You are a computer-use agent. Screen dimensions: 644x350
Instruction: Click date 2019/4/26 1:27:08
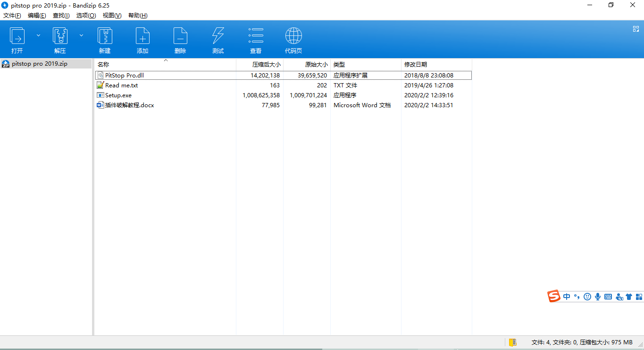pyautogui.click(x=429, y=85)
